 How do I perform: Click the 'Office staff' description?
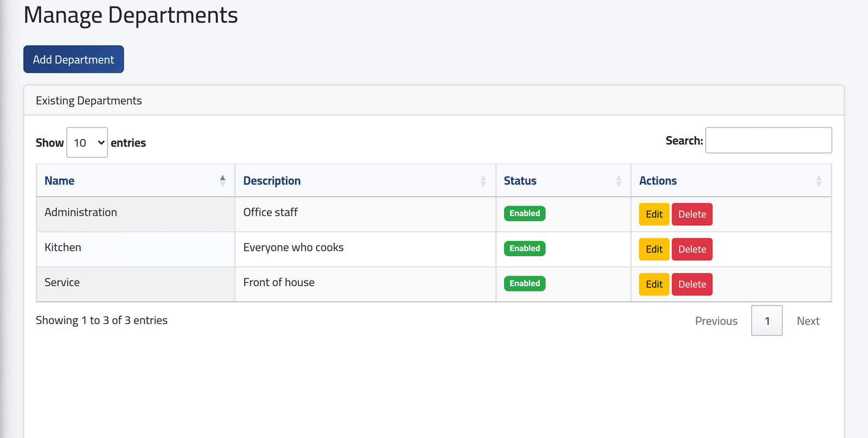click(x=270, y=212)
